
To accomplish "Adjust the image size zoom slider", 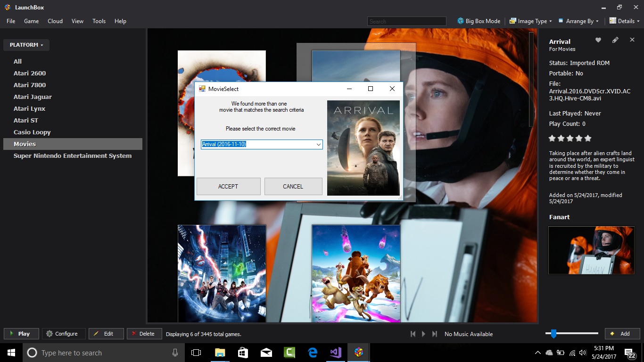I will coord(553,334).
